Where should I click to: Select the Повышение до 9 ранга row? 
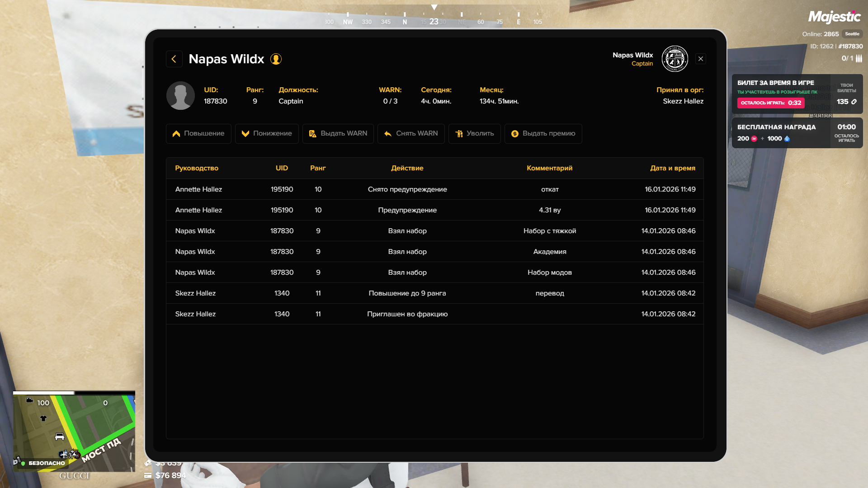pos(407,293)
